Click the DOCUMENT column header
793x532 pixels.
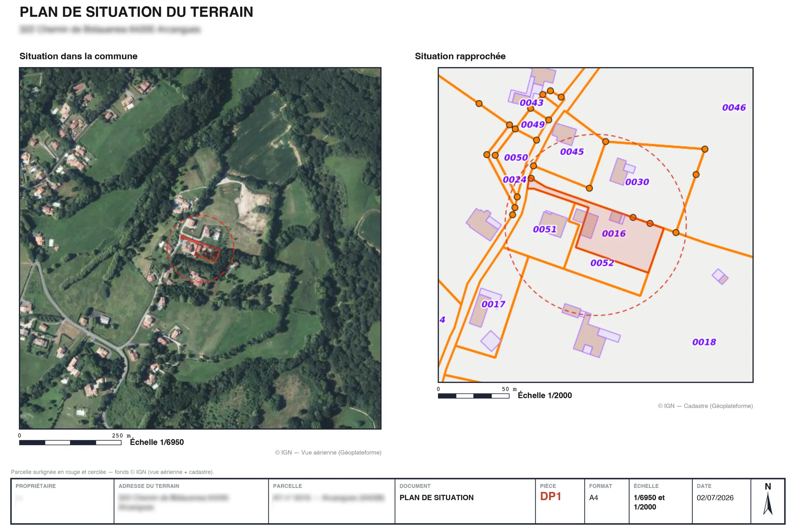[x=415, y=486]
